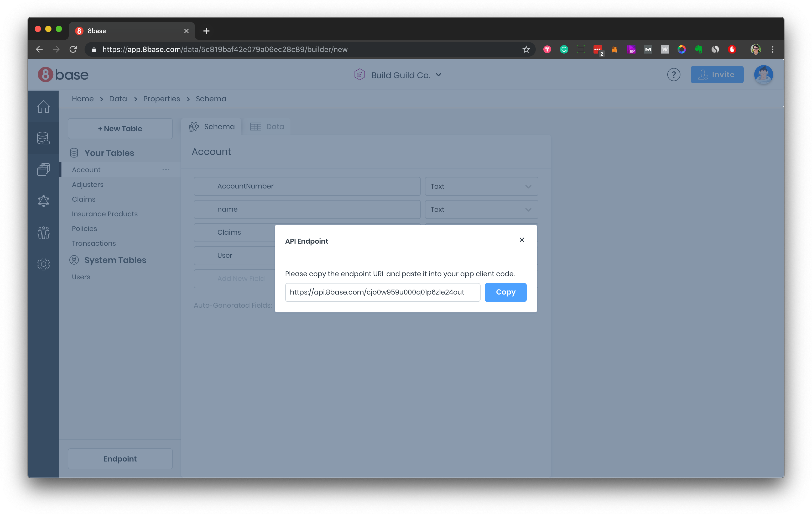Select Insurance Products table in list
This screenshot has width=812, height=514.
(105, 214)
